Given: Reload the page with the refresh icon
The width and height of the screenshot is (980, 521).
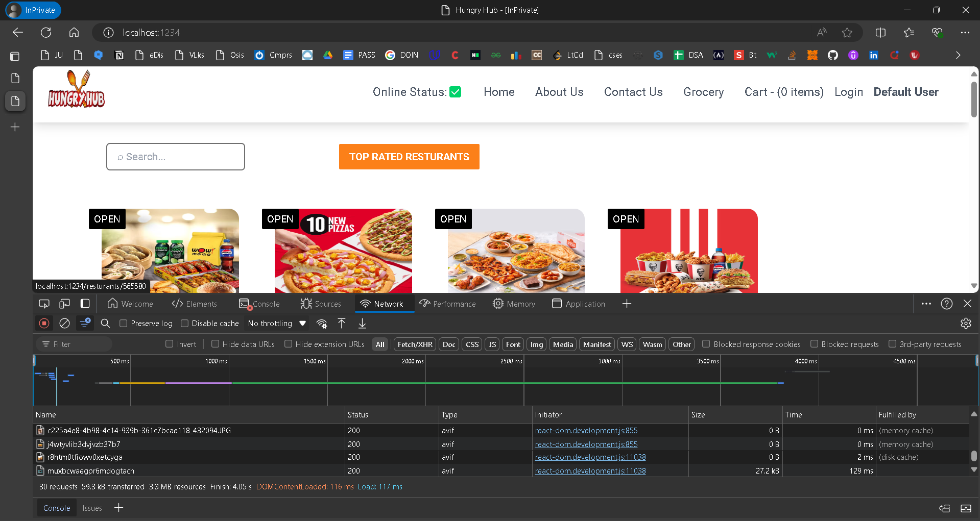Looking at the screenshot, I should 46,33.
